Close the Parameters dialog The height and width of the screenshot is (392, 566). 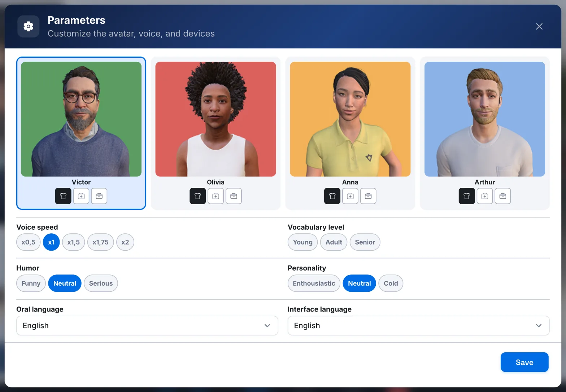tap(539, 26)
